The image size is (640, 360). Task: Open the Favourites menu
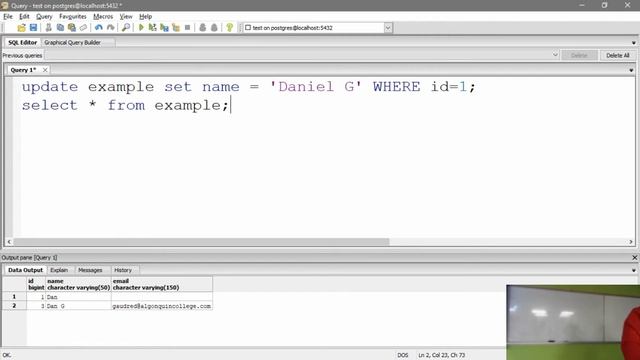click(x=73, y=16)
